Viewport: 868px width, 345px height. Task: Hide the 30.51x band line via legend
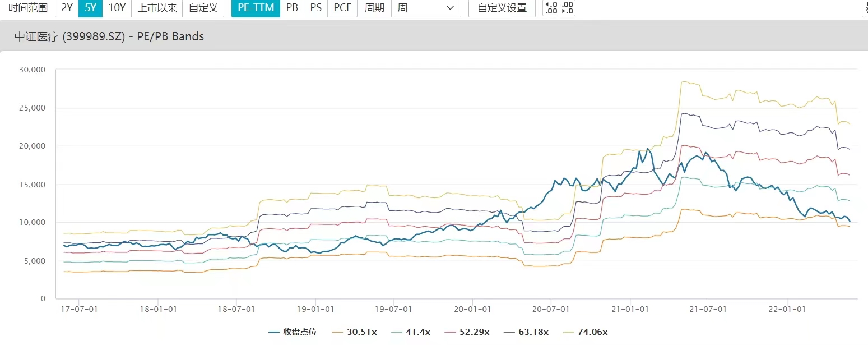click(x=354, y=332)
